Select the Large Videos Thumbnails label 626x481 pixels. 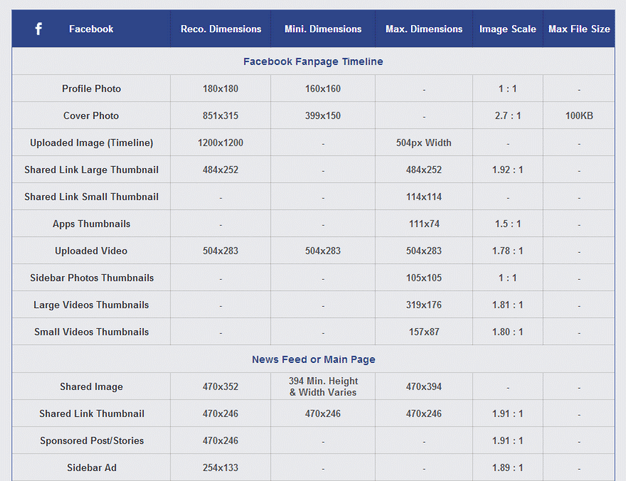tap(91, 305)
